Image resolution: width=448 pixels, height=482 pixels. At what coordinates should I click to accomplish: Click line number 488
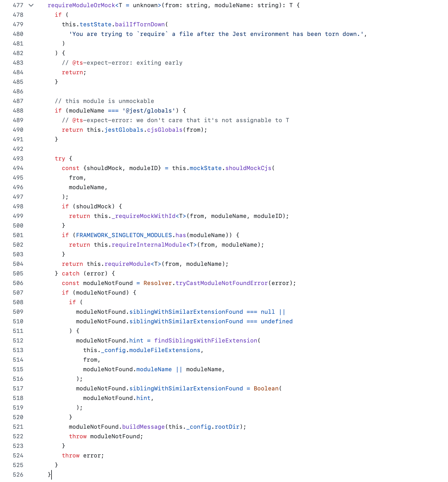tap(18, 110)
